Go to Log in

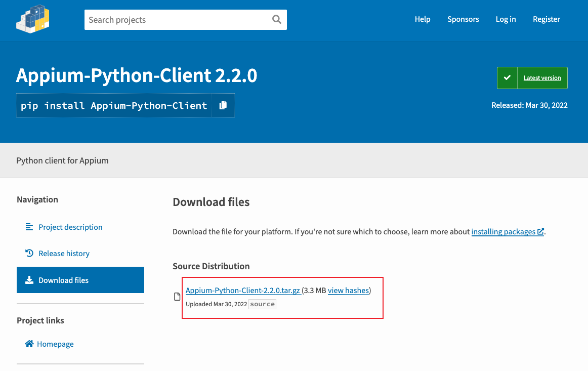point(506,19)
